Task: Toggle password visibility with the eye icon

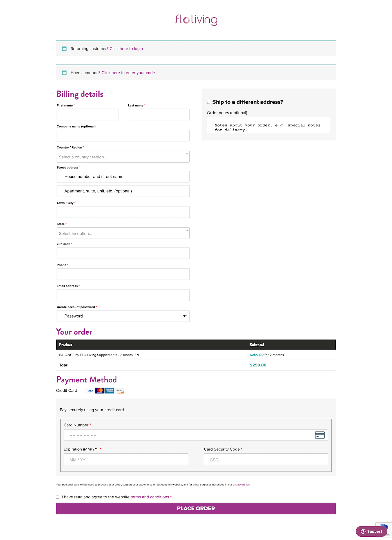Action: click(x=185, y=316)
